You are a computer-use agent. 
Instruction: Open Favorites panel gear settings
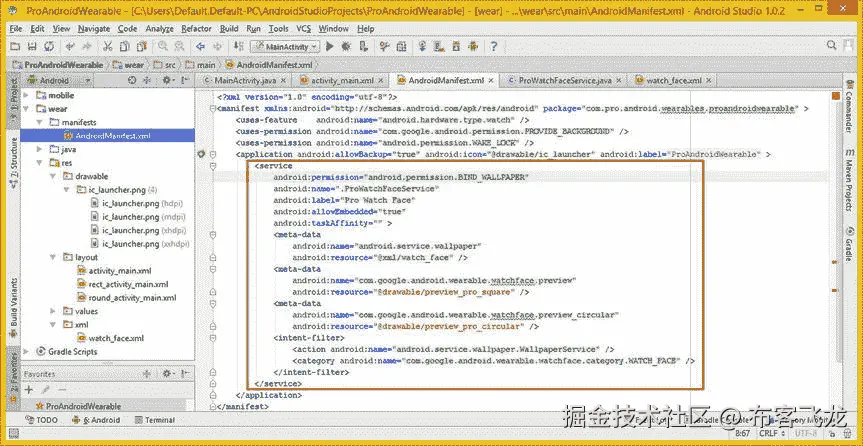click(167, 373)
